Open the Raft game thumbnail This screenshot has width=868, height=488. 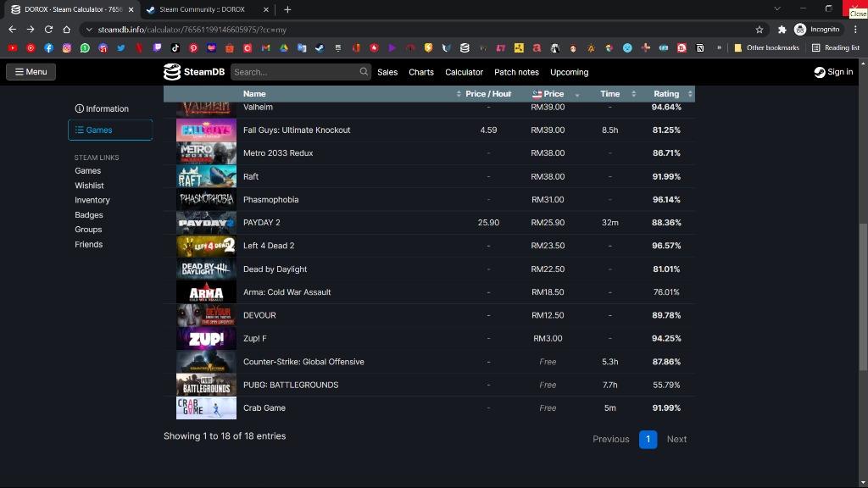tap(206, 176)
